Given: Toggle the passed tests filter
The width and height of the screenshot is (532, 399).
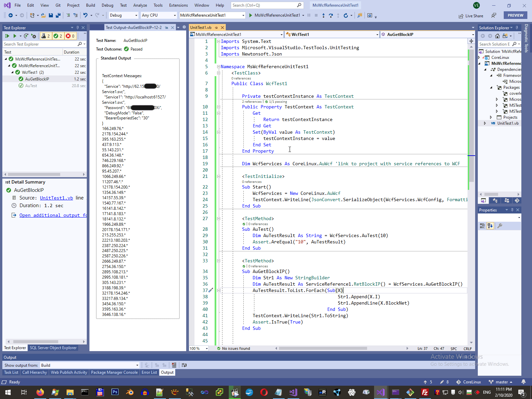Looking at the screenshot, I should 58,36.
